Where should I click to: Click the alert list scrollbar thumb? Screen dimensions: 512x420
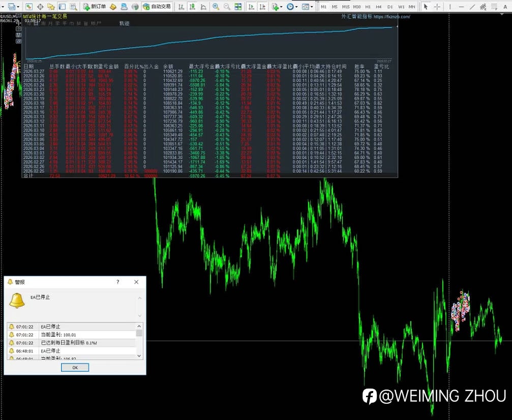tap(139, 333)
